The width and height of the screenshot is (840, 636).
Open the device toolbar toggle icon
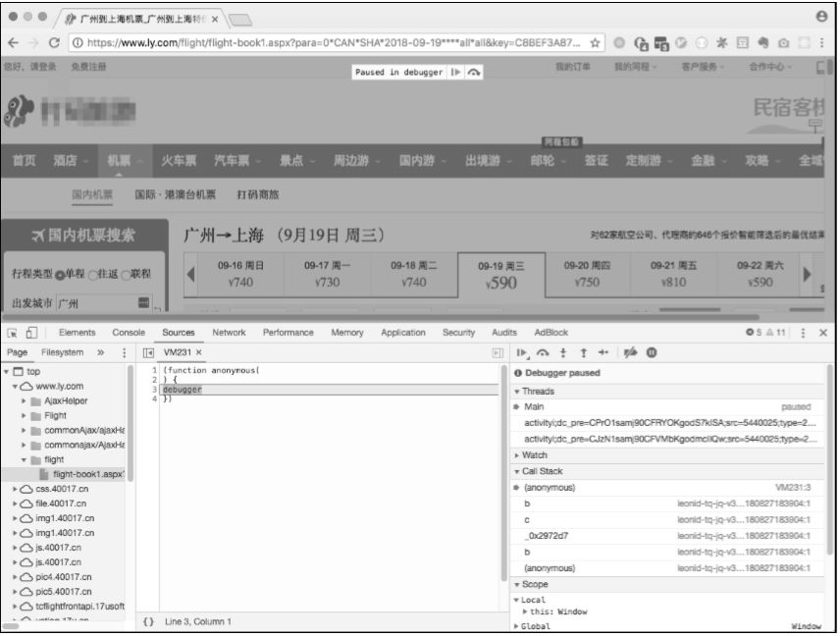(30, 333)
